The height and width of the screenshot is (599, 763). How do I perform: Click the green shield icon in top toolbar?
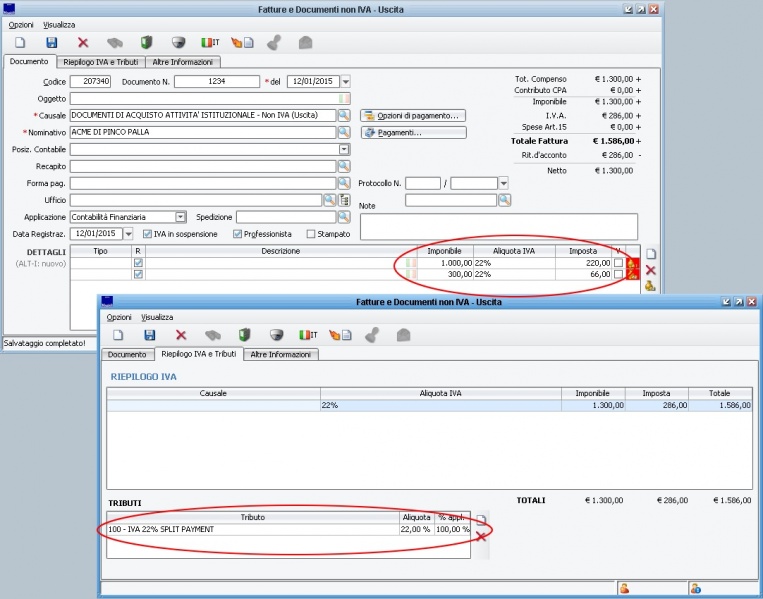pos(146,43)
